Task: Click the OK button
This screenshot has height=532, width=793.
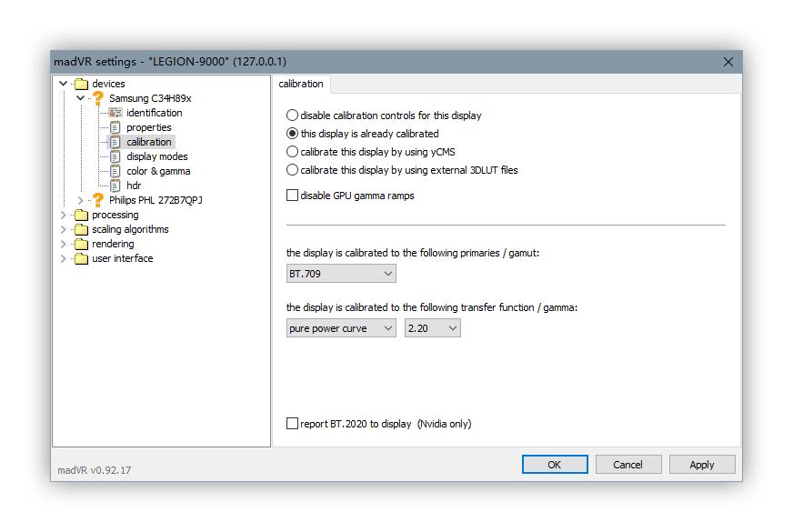Action: tap(555, 465)
